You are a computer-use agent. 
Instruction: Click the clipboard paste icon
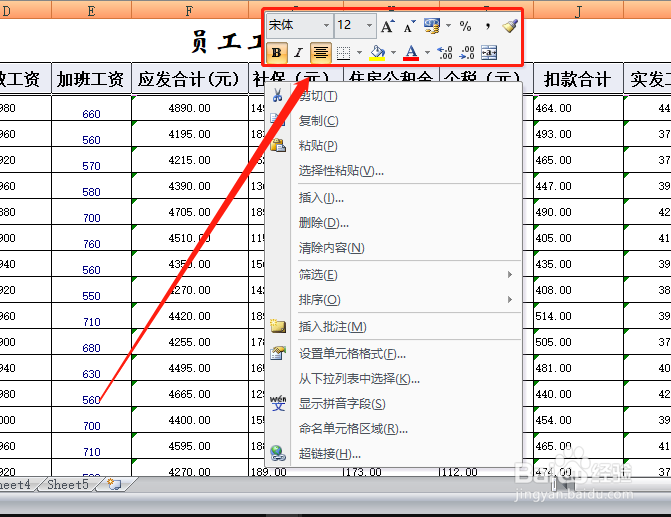pos(278,146)
